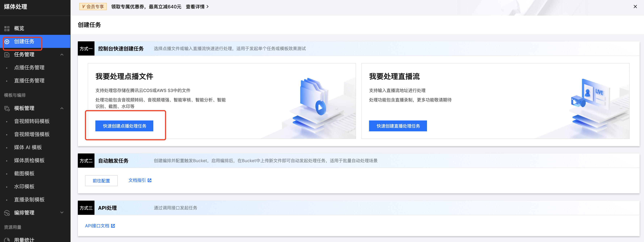The height and width of the screenshot is (242, 644).
Task: Collapse the 模板管理 section chevron
Action: (x=62, y=108)
